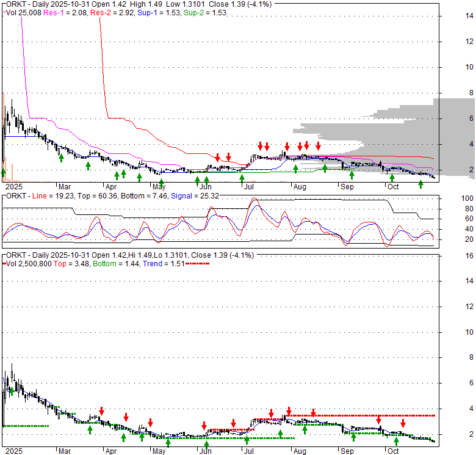Click the 8 price label on the bottom chart
The width and height of the screenshot is (476, 455).
pyautogui.click(x=472, y=357)
